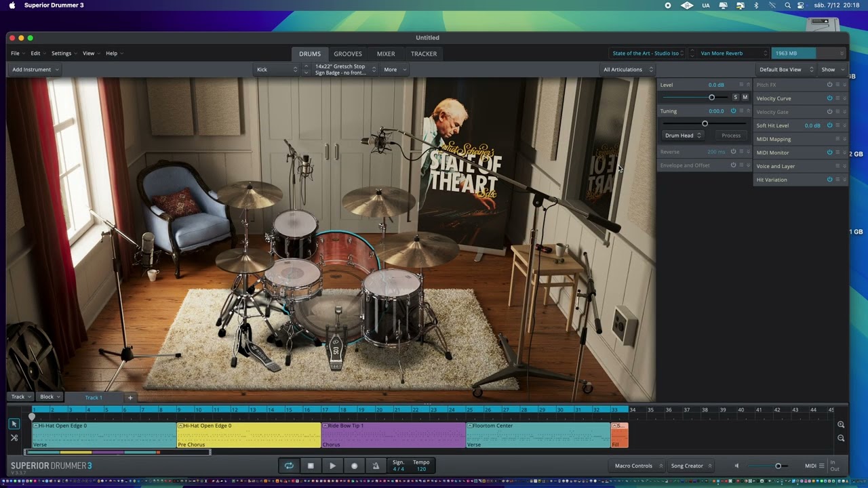Screen dimensions: 868x488
Task: Toggle the Tuning power button
Action: pos(733,111)
